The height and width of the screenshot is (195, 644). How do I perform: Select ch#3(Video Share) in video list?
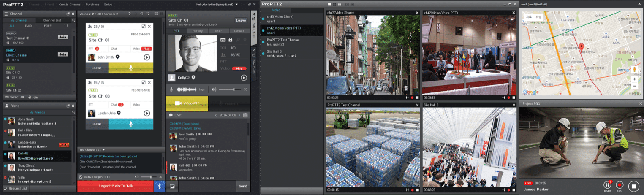(292, 19)
